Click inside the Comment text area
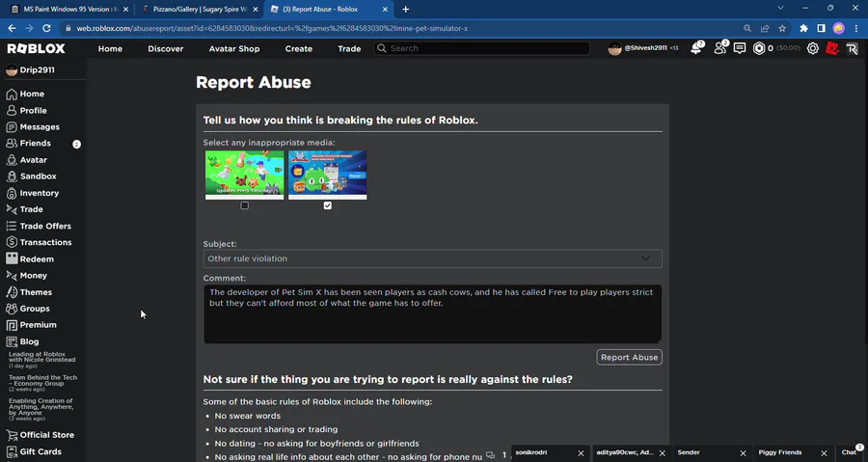 [x=432, y=314]
